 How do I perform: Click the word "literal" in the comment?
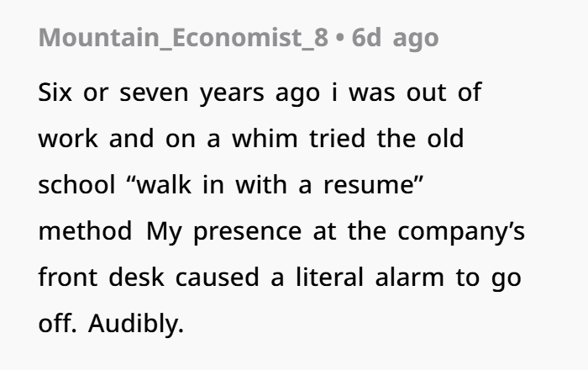329,277
